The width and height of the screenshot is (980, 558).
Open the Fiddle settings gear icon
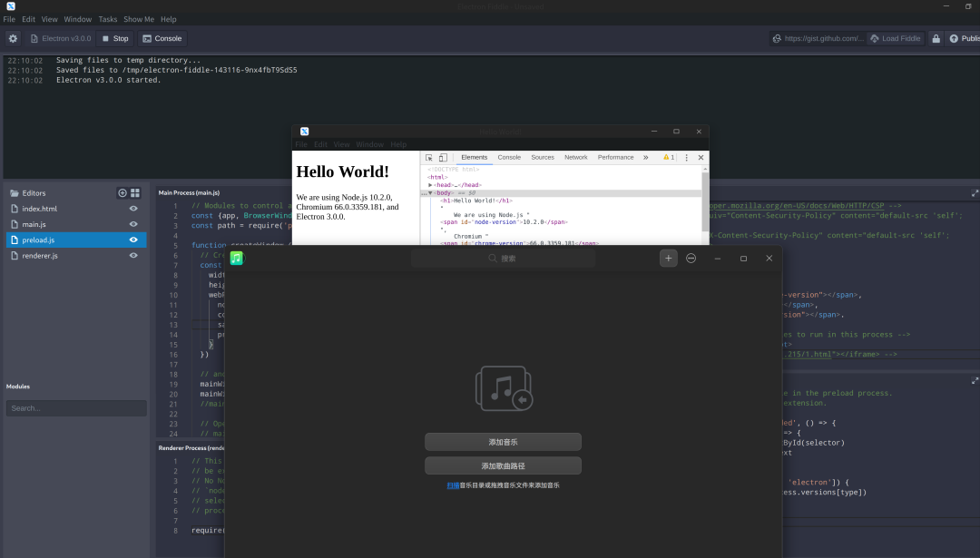[x=13, y=38]
